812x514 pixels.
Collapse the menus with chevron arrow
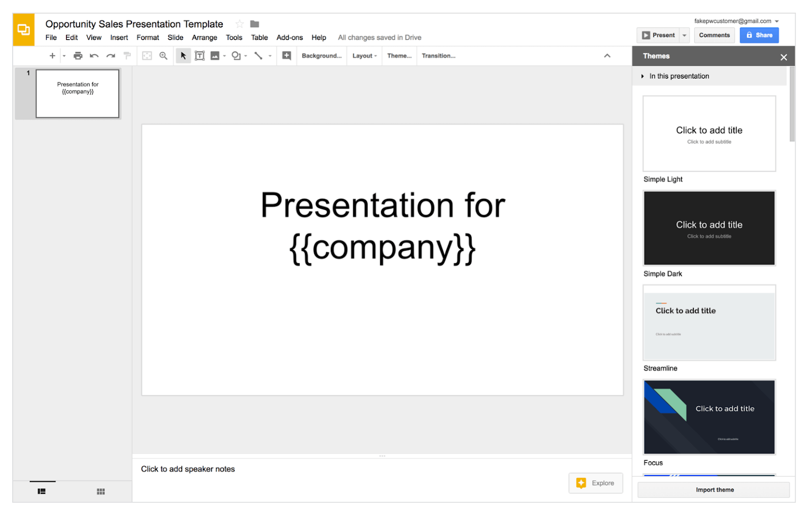tap(607, 56)
